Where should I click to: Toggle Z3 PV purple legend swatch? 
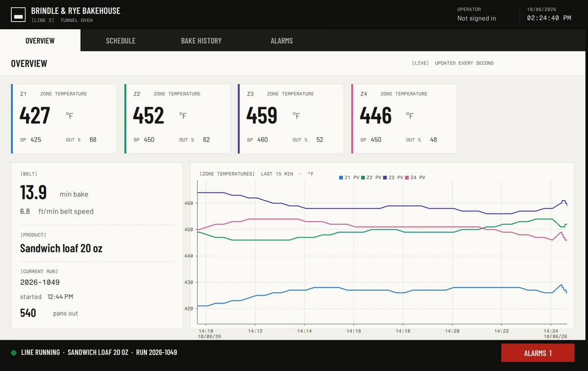[x=385, y=178]
